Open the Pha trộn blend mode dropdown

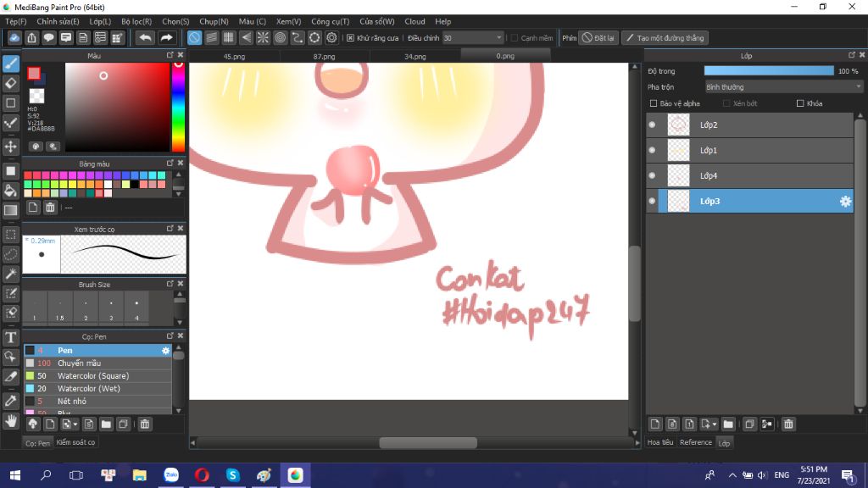pos(783,87)
